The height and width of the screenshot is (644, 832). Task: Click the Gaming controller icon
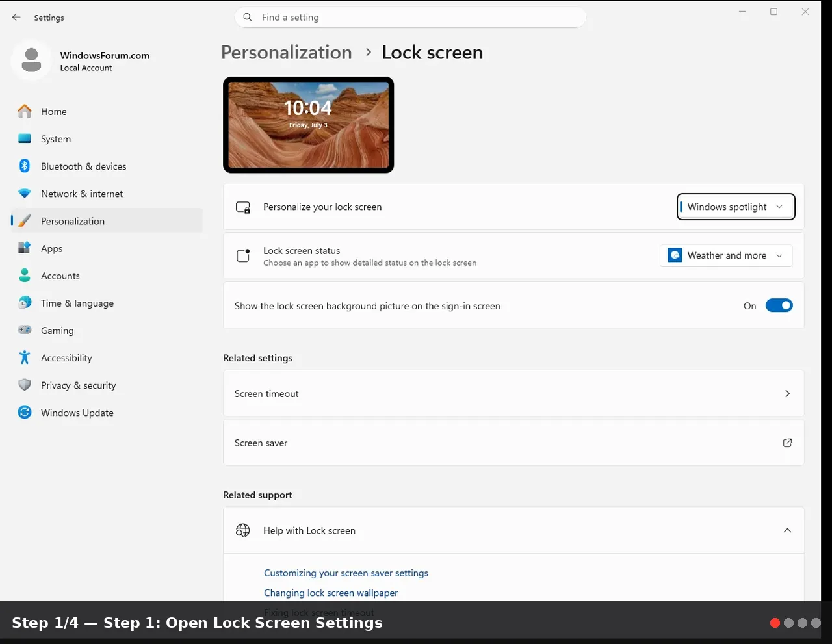[x=25, y=330]
